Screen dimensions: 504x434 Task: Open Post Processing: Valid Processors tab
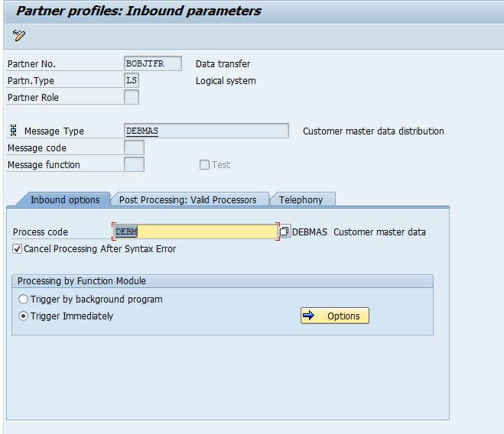(x=187, y=199)
